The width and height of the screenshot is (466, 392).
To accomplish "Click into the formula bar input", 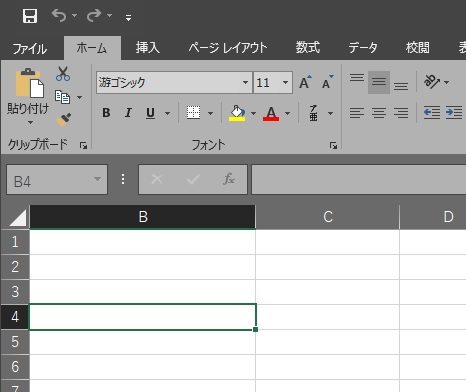I will point(359,179).
